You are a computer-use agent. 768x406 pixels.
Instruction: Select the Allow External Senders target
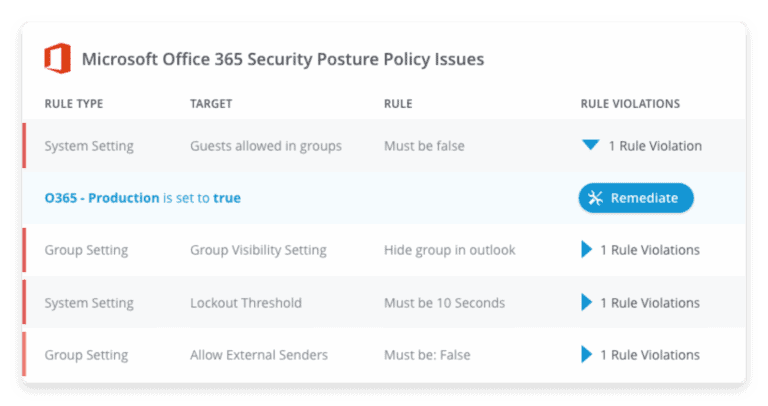tap(259, 355)
